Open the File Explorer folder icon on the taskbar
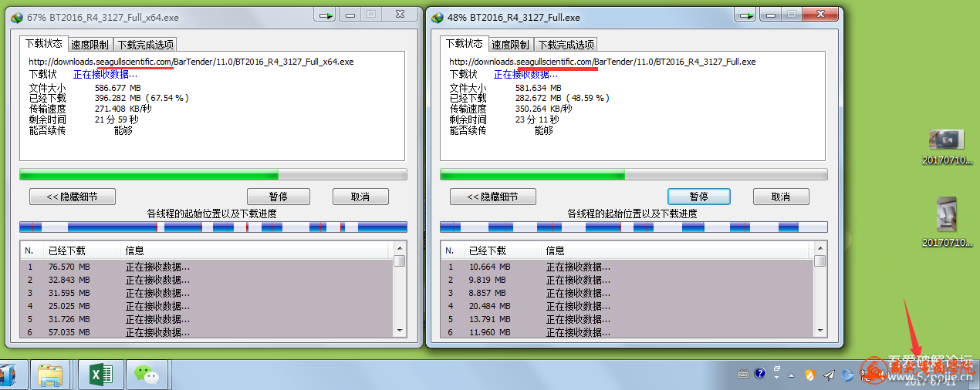980x390 pixels. point(51,375)
